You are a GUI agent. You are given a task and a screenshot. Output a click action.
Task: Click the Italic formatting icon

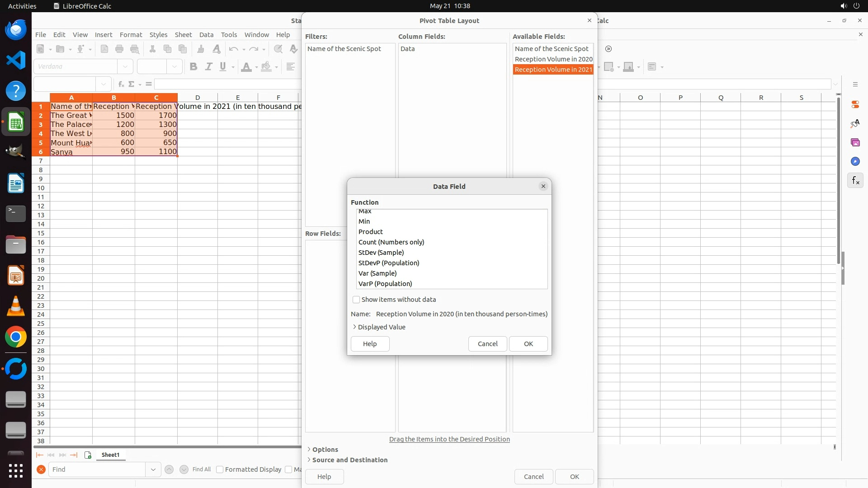pos(208,67)
